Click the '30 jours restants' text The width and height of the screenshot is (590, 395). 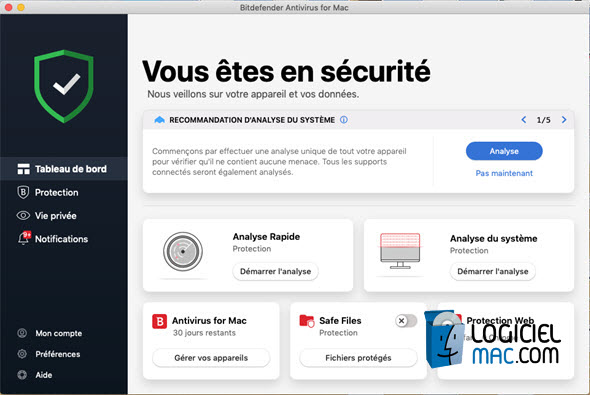click(204, 333)
